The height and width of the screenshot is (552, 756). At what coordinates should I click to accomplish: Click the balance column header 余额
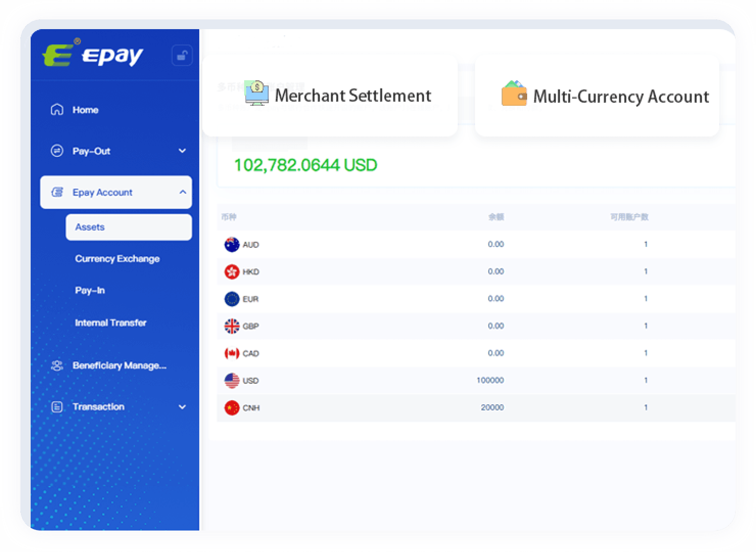click(x=496, y=217)
